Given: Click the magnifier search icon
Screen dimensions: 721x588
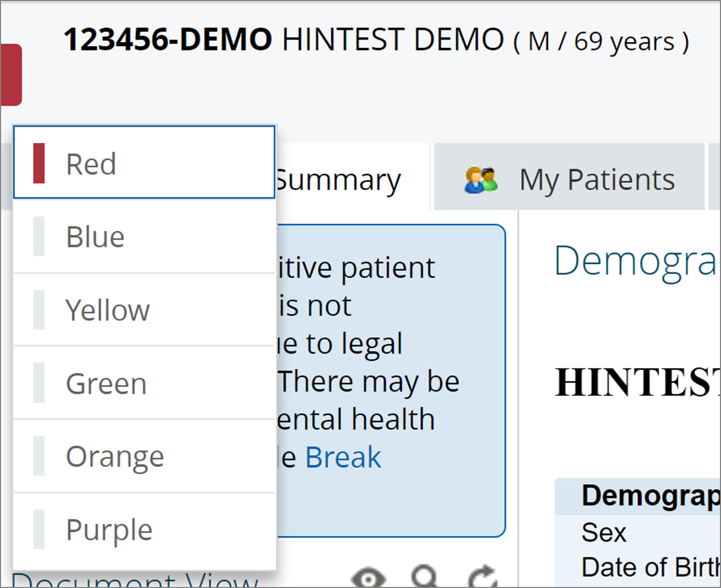Looking at the screenshot, I should coord(425,576).
